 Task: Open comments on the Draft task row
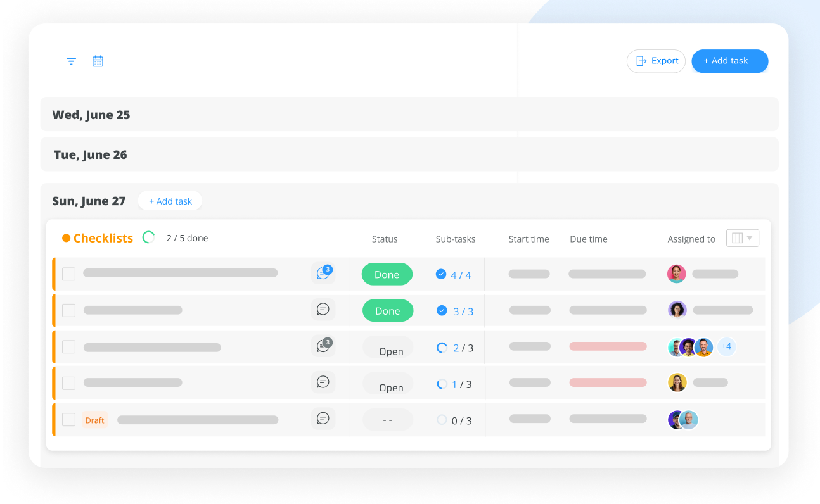coord(323,419)
